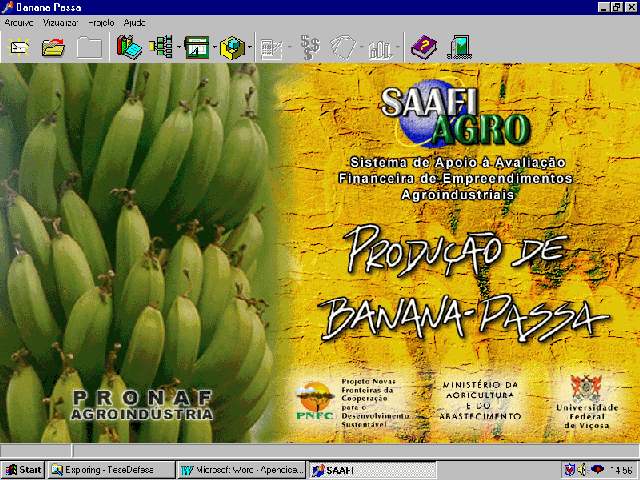
Task: Expand dropdown arrow beside green layout icon
Action: [214, 47]
